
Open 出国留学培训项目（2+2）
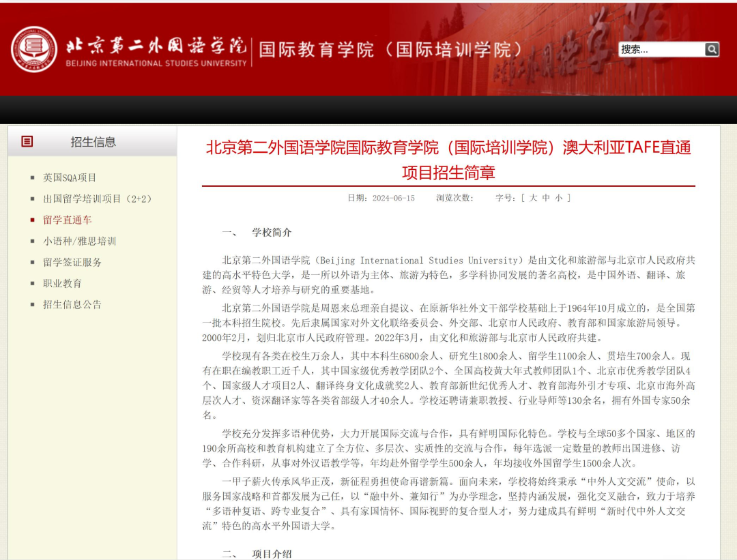click(98, 198)
